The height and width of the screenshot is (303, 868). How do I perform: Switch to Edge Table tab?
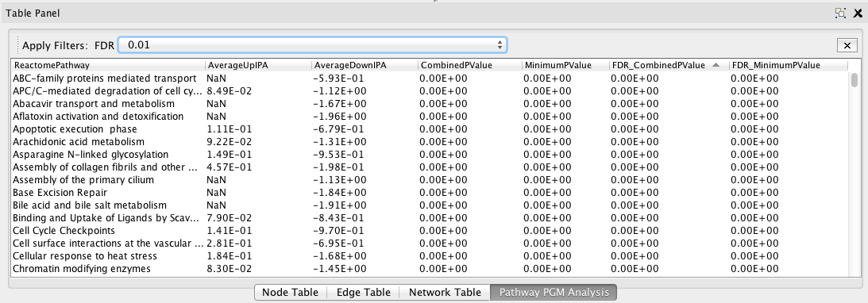click(x=363, y=293)
